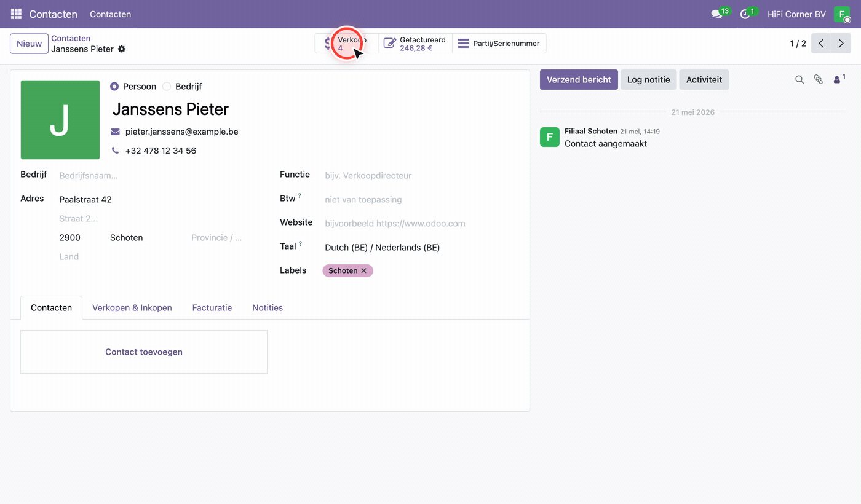Click the gear icon next to Janssens Pieter

[x=122, y=49]
